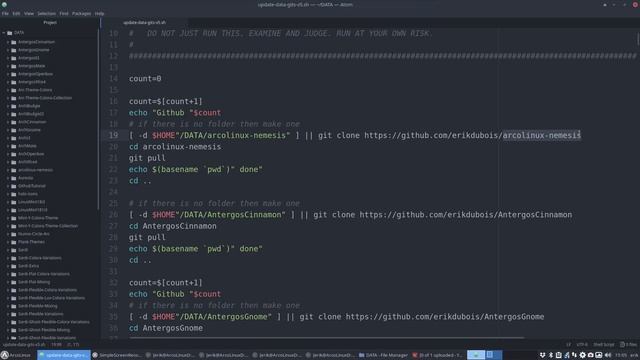Image resolution: width=640 pixels, height=360 pixels.
Task: Select the Sardi-Ghost-Flexible-Mixing folder name
Action: [x=44, y=330]
